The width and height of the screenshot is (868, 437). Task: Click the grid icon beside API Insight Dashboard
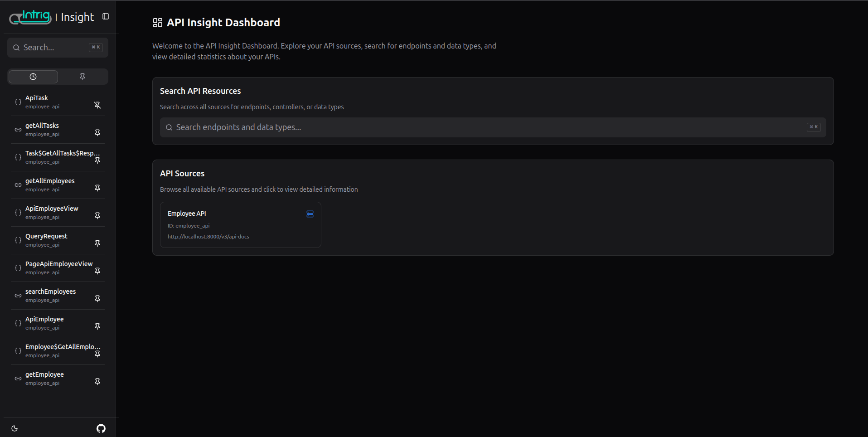(x=157, y=22)
